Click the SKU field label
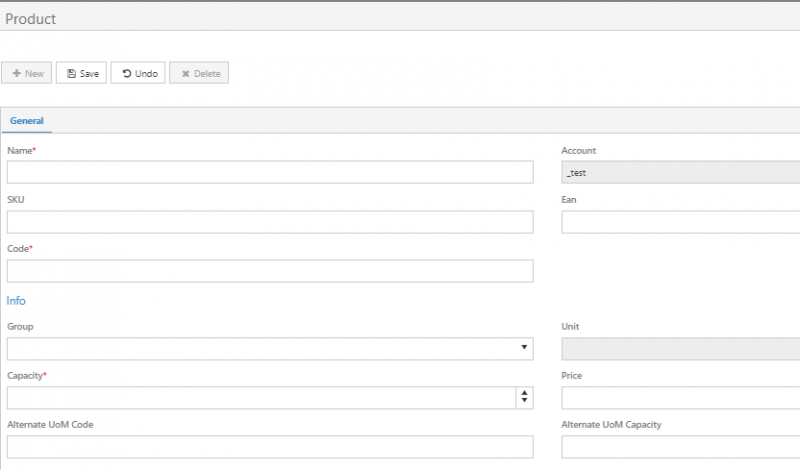The height and width of the screenshot is (470, 800). 16,200
